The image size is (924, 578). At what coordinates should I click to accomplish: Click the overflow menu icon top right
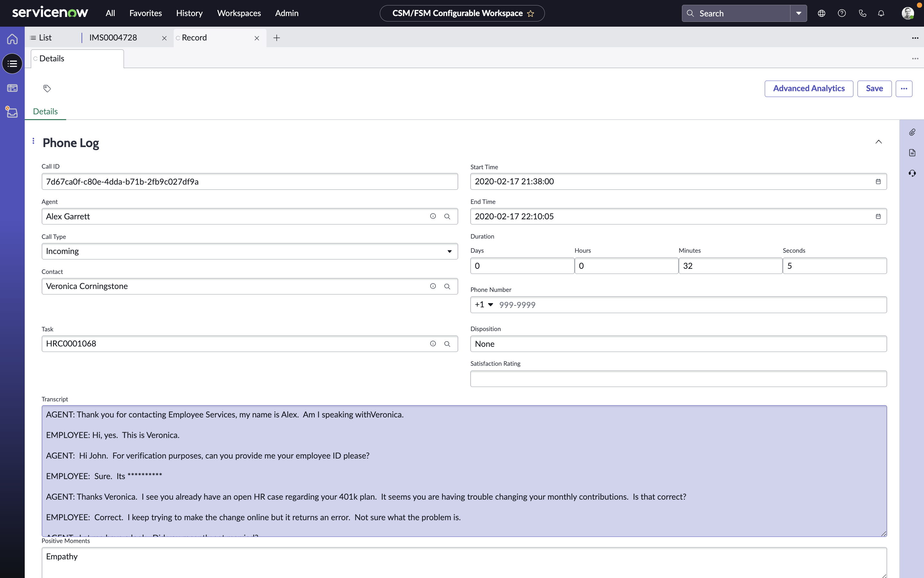pyautogui.click(x=915, y=58)
